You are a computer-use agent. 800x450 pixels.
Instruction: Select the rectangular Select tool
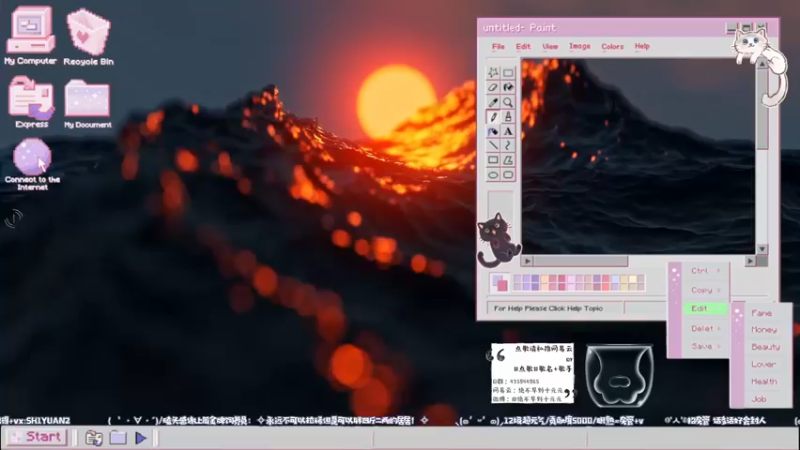coord(508,72)
